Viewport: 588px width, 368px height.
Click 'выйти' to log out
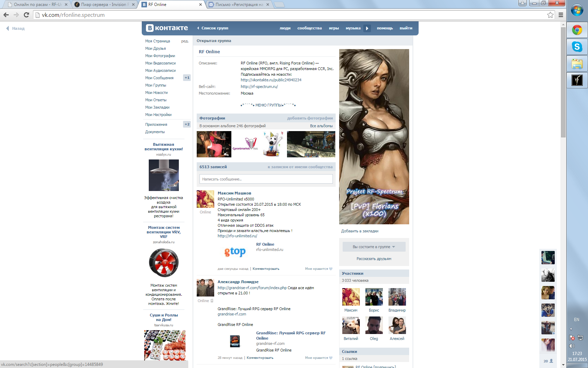click(x=406, y=28)
